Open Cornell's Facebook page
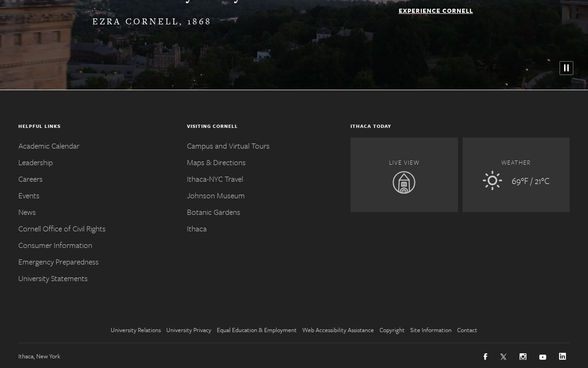 coord(485,356)
